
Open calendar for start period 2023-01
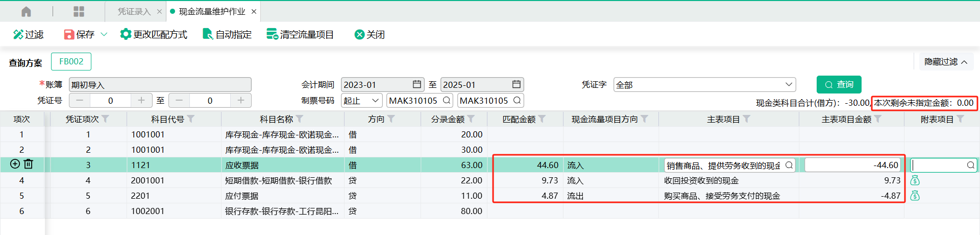416,84
